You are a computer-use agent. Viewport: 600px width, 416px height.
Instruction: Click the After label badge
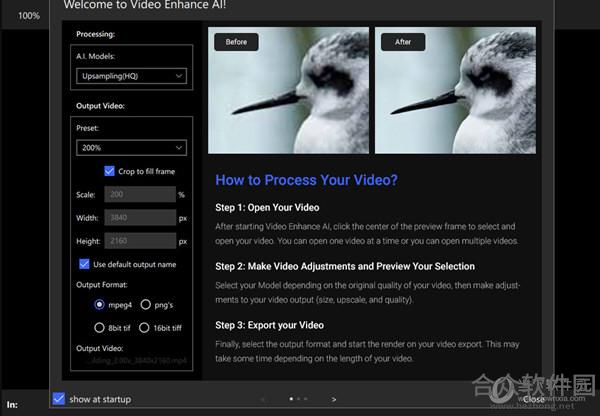pyautogui.click(x=403, y=42)
